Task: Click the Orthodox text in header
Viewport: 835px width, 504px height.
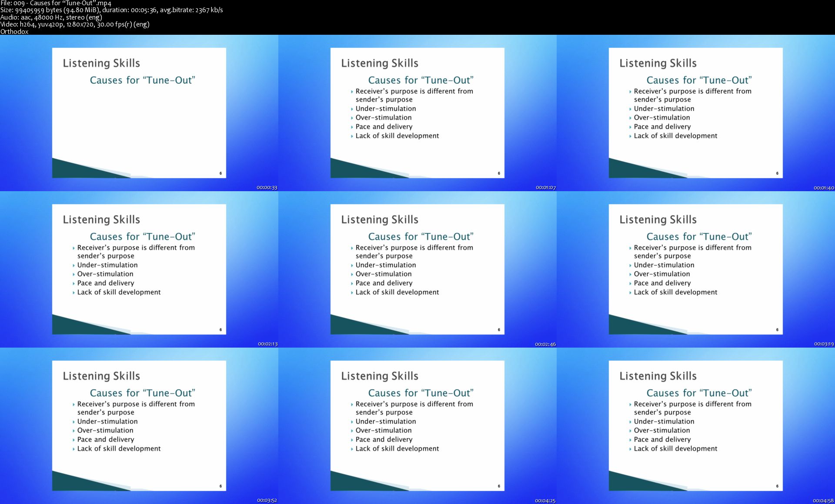Action: coord(14,31)
